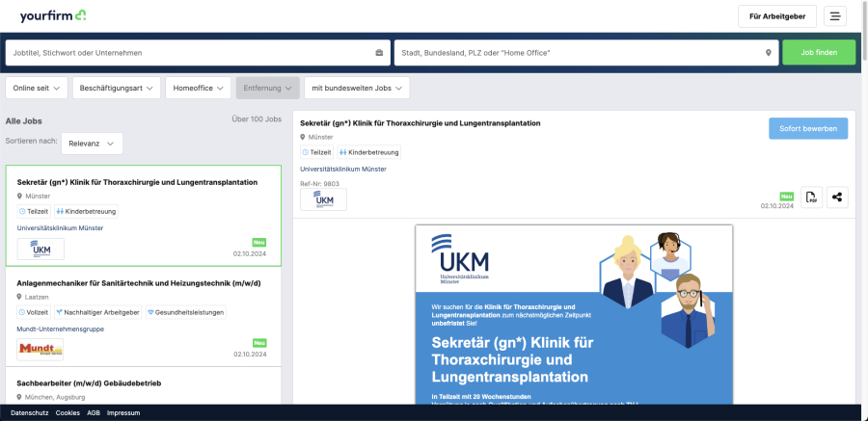This screenshot has height=421, width=868.
Task: Click the Mundt company logo
Action: click(x=41, y=348)
